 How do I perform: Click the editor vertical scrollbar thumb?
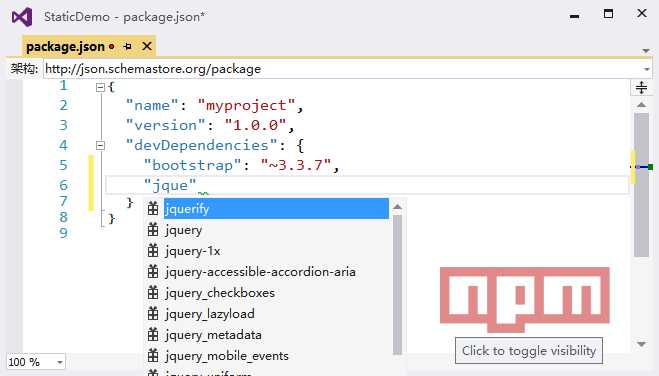point(641,185)
